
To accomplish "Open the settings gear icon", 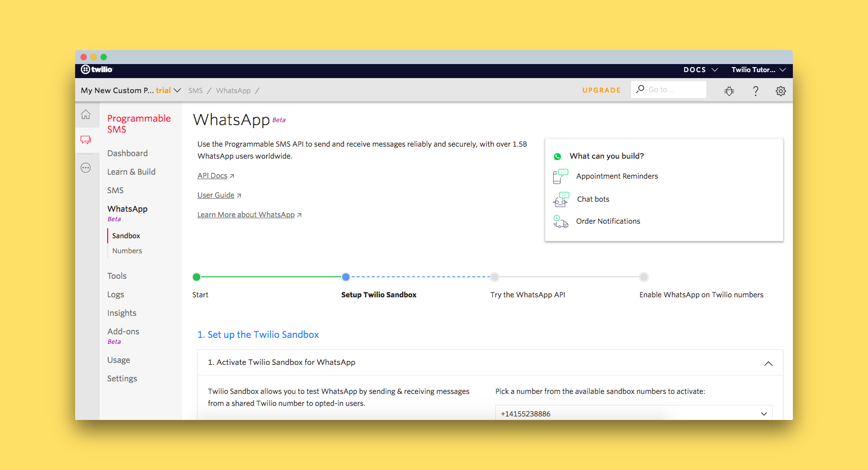I will click(780, 91).
